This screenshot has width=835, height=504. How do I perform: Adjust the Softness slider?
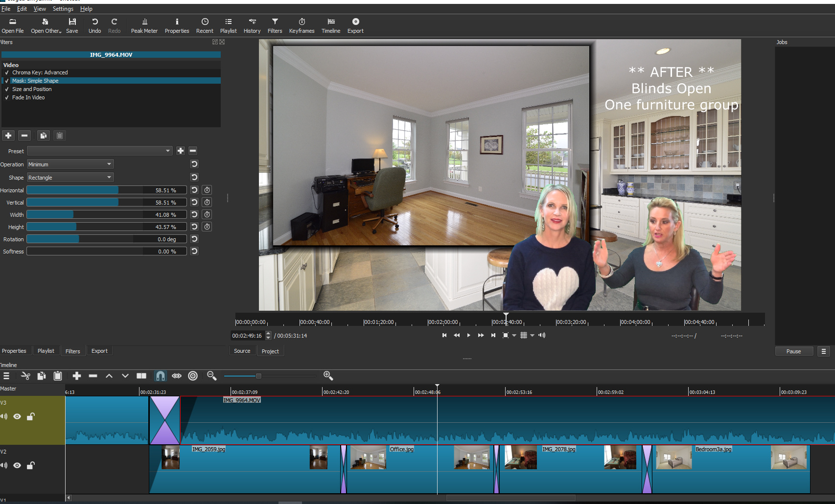[x=107, y=251]
